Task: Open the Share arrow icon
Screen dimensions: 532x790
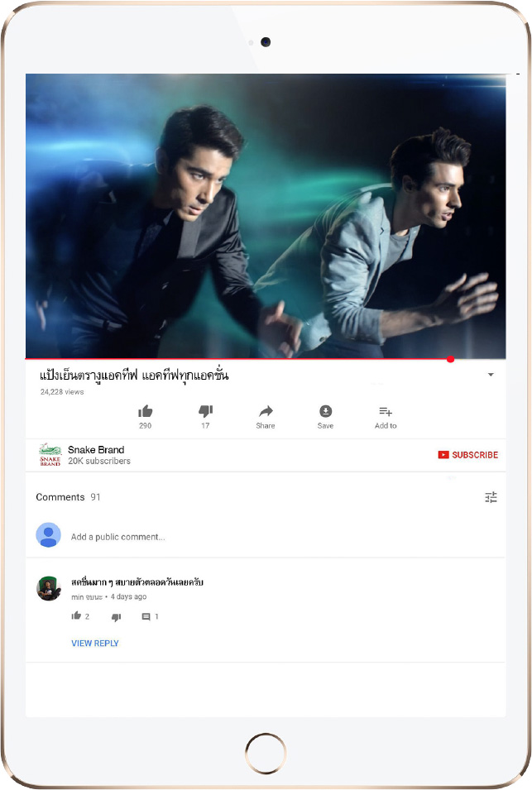Action: (266, 411)
